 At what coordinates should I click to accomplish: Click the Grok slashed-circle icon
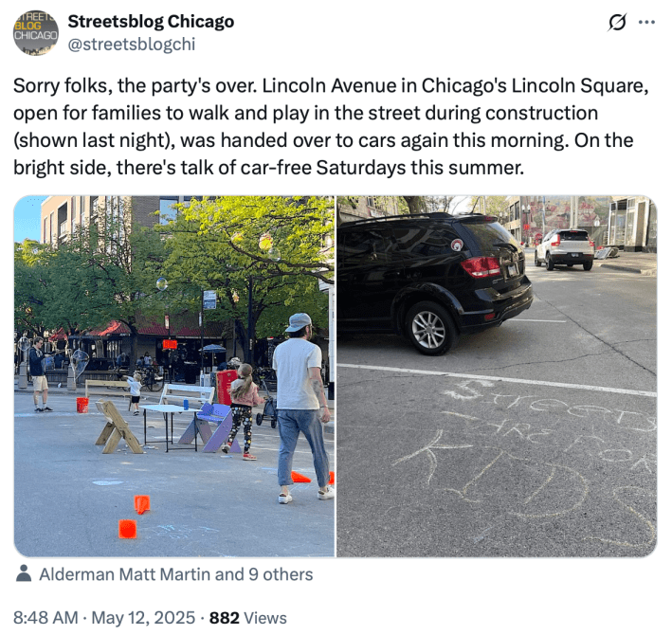pos(617,22)
